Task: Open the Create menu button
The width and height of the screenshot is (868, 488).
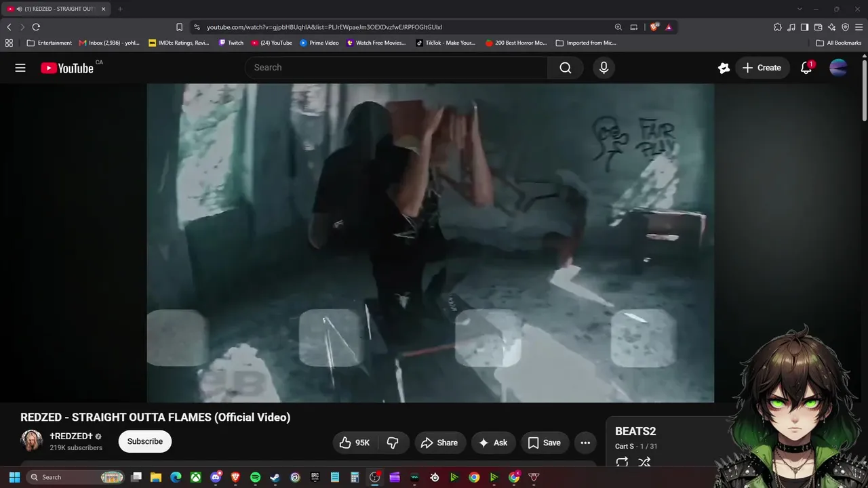Action: (x=762, y=68)
